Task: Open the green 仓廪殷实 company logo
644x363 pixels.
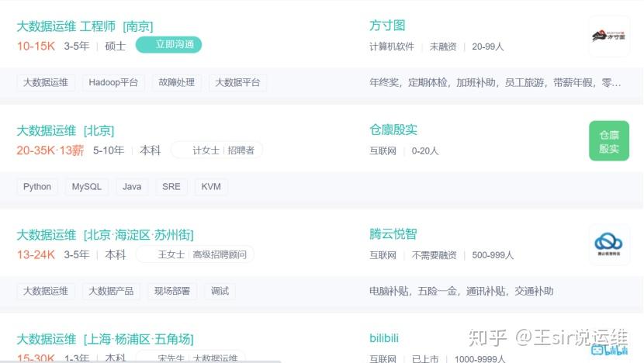Action: pos(608,141)
